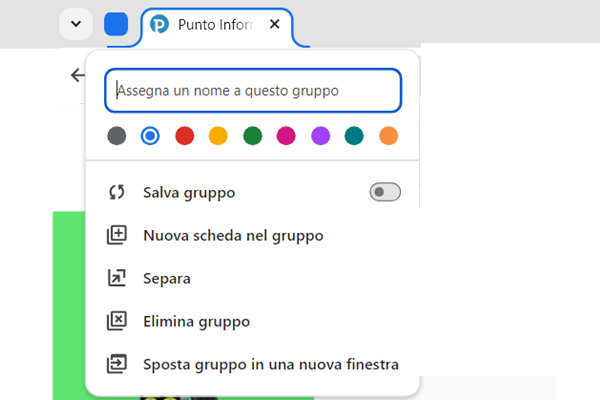
Task: Pick the purple group color swatch
Action: pyautogui.click(x=320, y=135)
